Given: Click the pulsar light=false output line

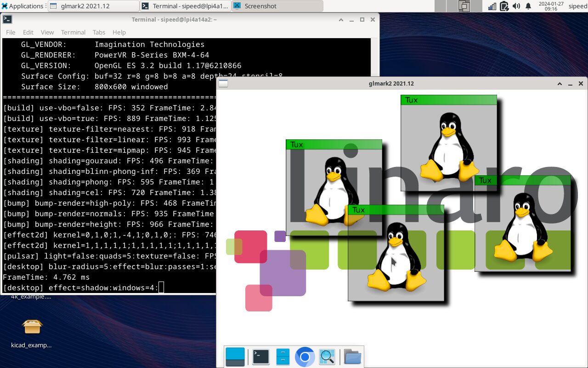Looking at the screenshot, I should click(x=109, y=256).
